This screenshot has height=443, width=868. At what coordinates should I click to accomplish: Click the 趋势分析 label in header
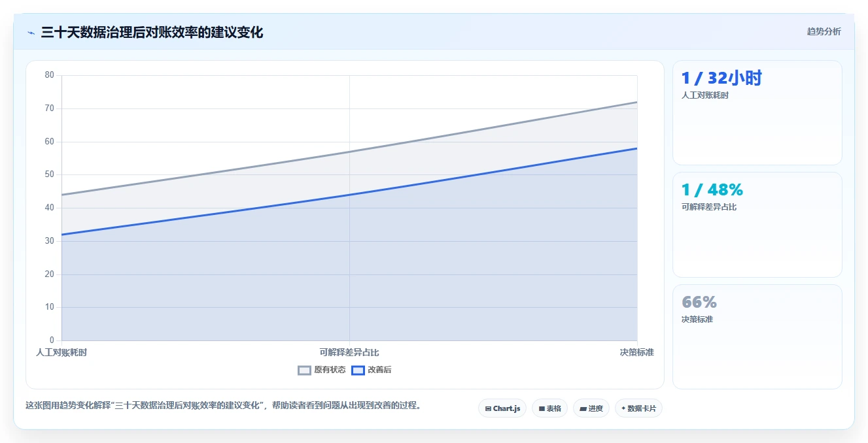point(824,31)
